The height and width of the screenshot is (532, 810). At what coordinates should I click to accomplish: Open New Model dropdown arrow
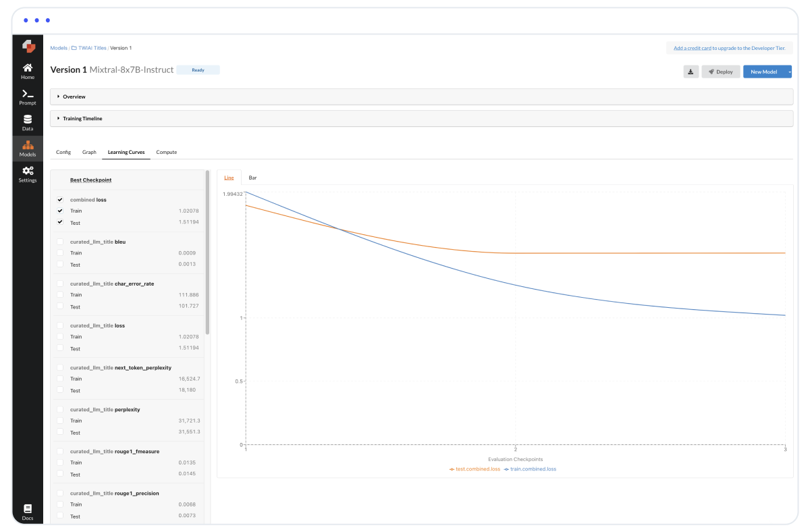(788, 72)
